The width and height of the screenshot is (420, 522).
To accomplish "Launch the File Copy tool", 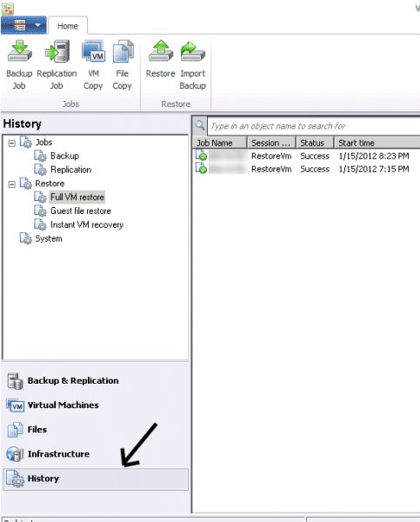I will pyautogui.click(x=123, y=65).
